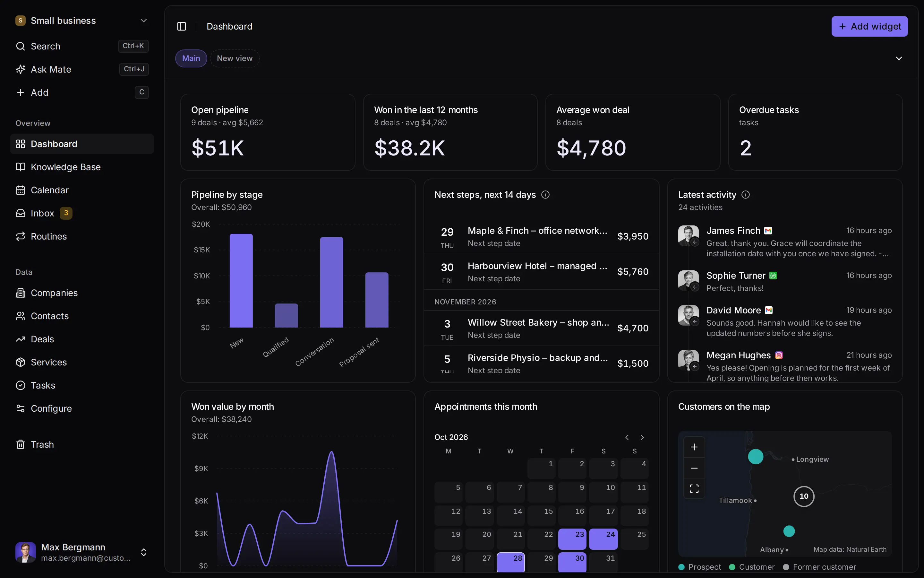Show info for Latest activity widget

pyautogui.click(x=745, y=195)
